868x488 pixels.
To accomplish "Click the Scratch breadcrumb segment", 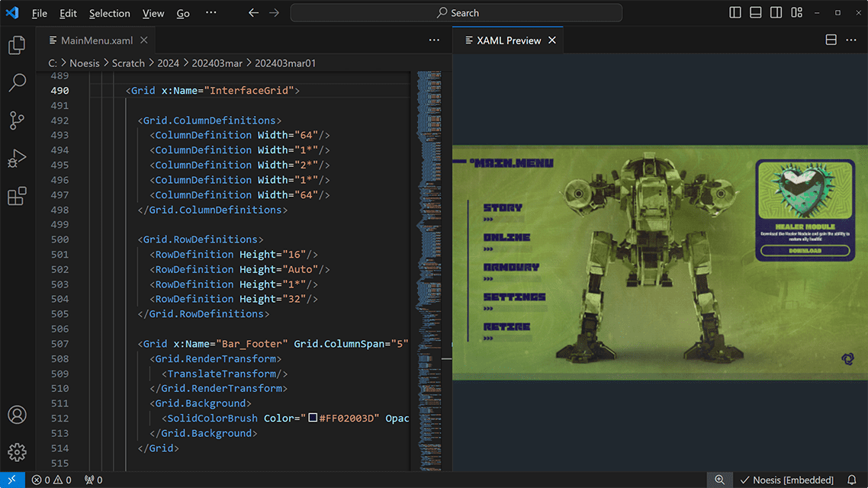I will [x=128, y=63].
